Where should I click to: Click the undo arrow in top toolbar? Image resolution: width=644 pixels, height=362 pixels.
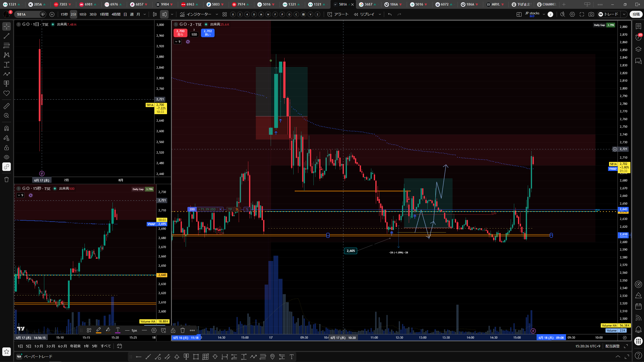[x=390, y=14]
